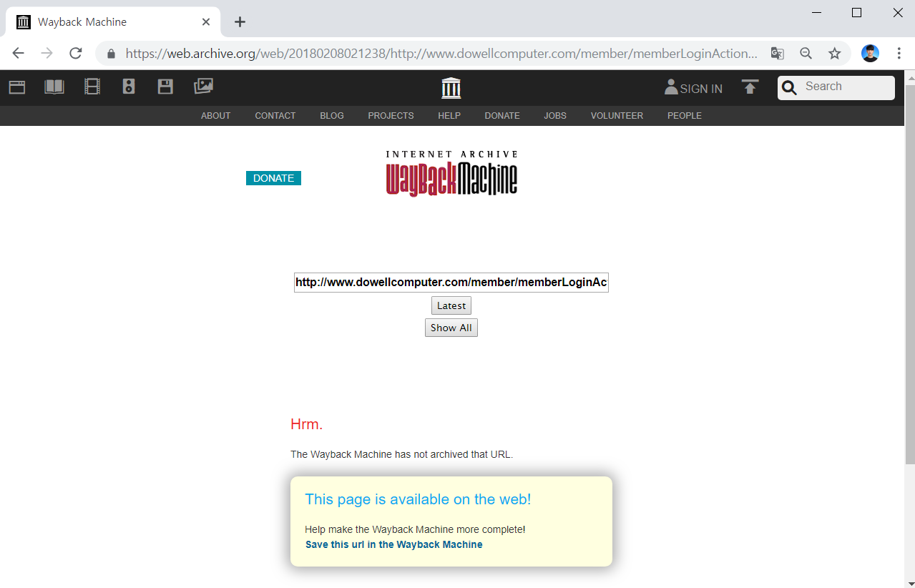This screenshot has width=915, height=588.
Task: Open the HELP menu item
Action: [449, 116]
